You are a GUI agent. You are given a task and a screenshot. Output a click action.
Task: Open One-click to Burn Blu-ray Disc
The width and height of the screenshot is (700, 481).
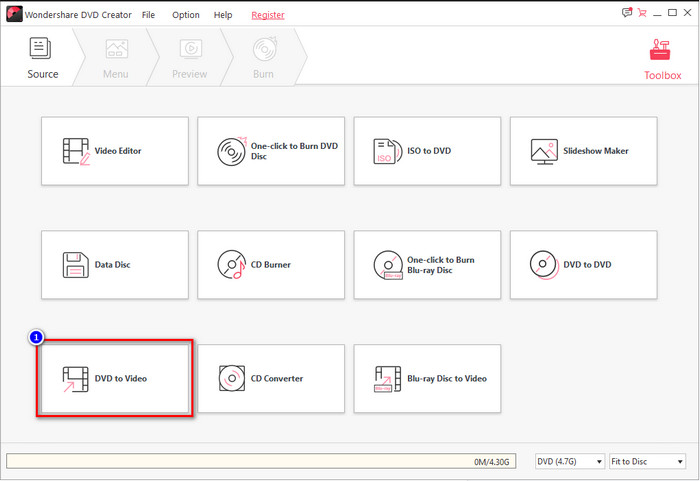coord(427,265)
